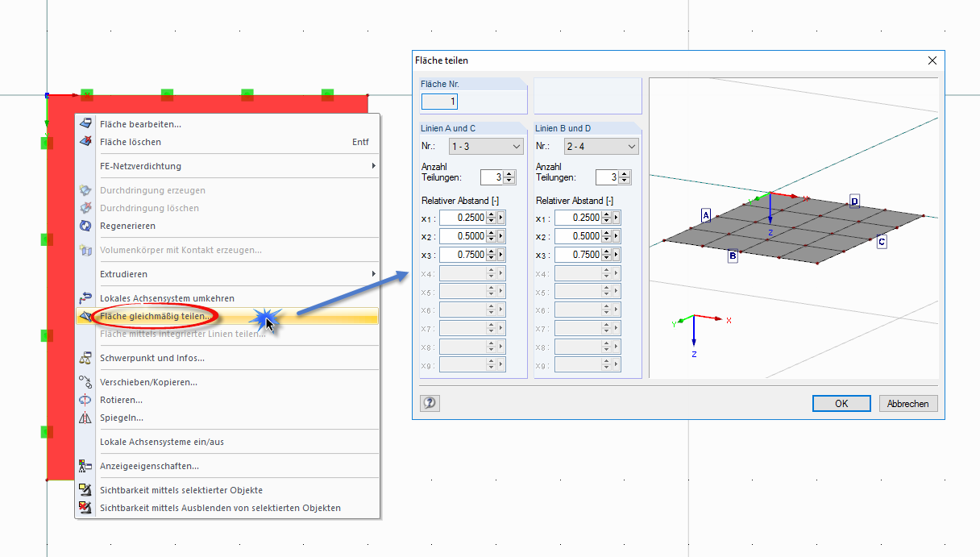This screenshot has height=557, width=980.
Task: Click the x2 value field 0.5000 for Linien B und D
Action: [578, 236]
